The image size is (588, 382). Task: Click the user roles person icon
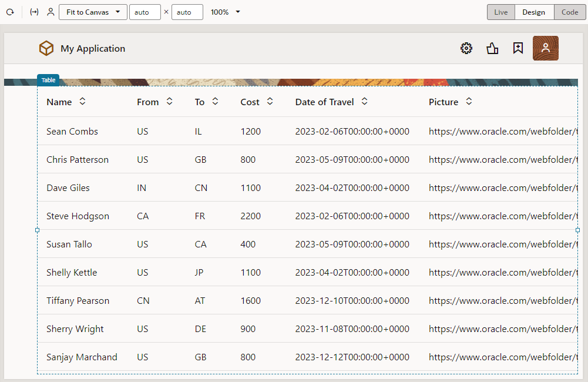pos(51,12)
